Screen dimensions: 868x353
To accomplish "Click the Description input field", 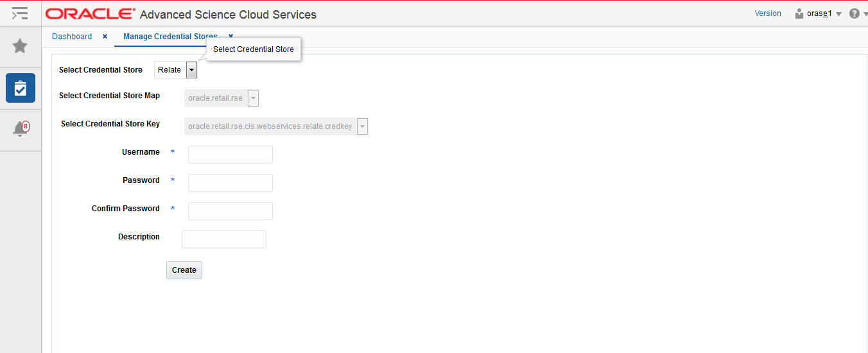I will [224, 239].
